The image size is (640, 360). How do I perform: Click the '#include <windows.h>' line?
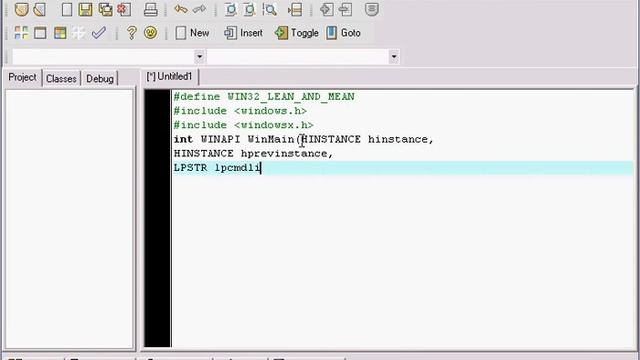pyautogui.click(x=240, y=111)
